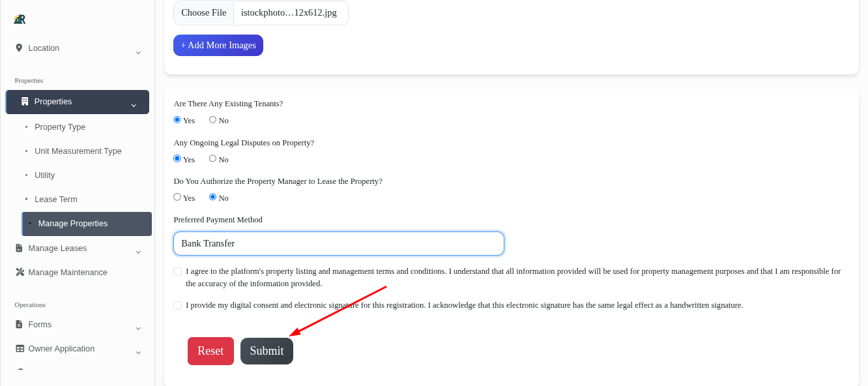Viewport: 868px width, 386px height.
Task: Click the Properties building icon
Action: [x=24, y=101]
